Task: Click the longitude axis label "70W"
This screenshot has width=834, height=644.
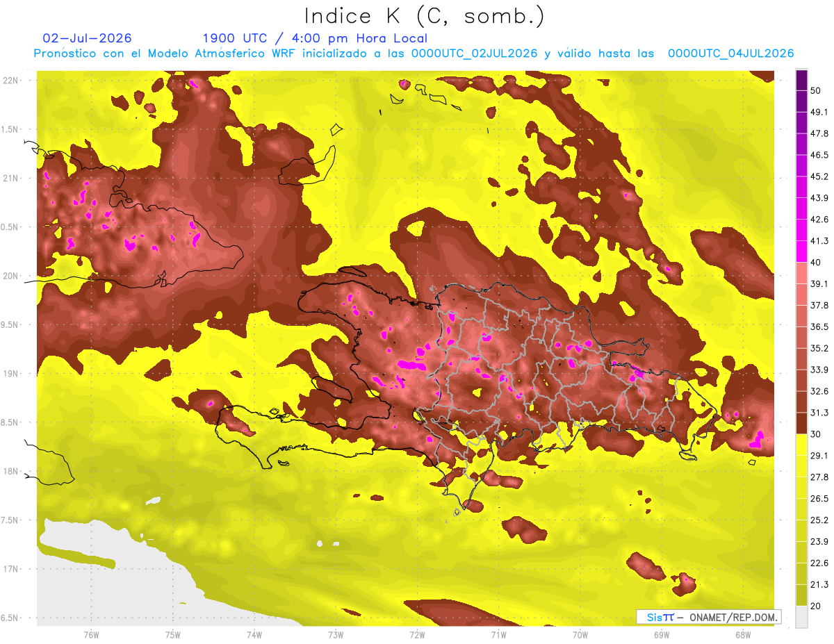Action: click(x=580, y=635)
